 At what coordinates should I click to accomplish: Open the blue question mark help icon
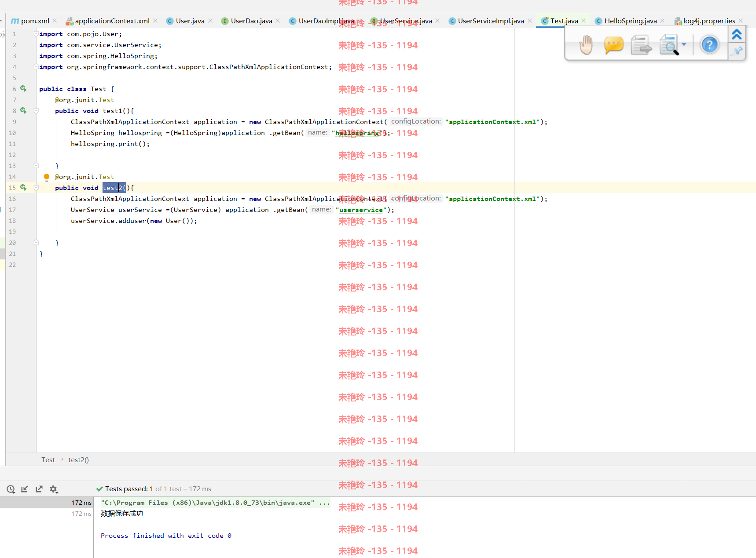click(x=709, y=45)
